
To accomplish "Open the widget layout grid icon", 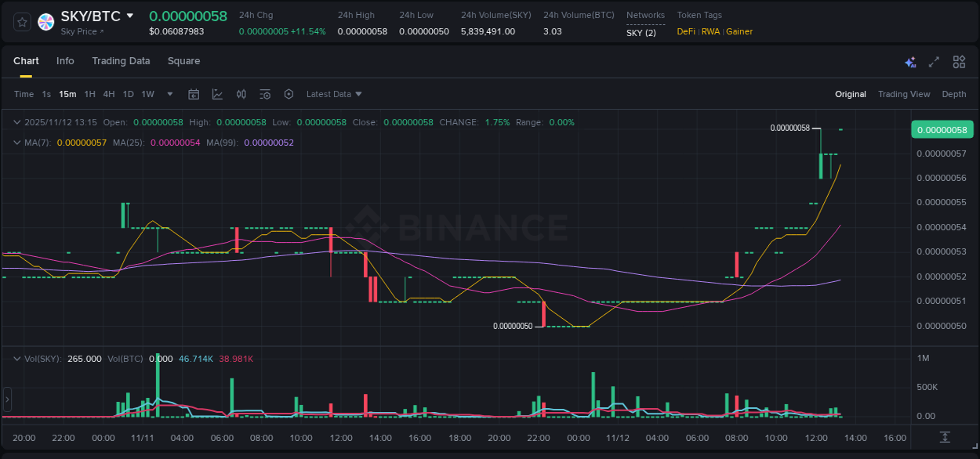I will (x=957, y=61).
